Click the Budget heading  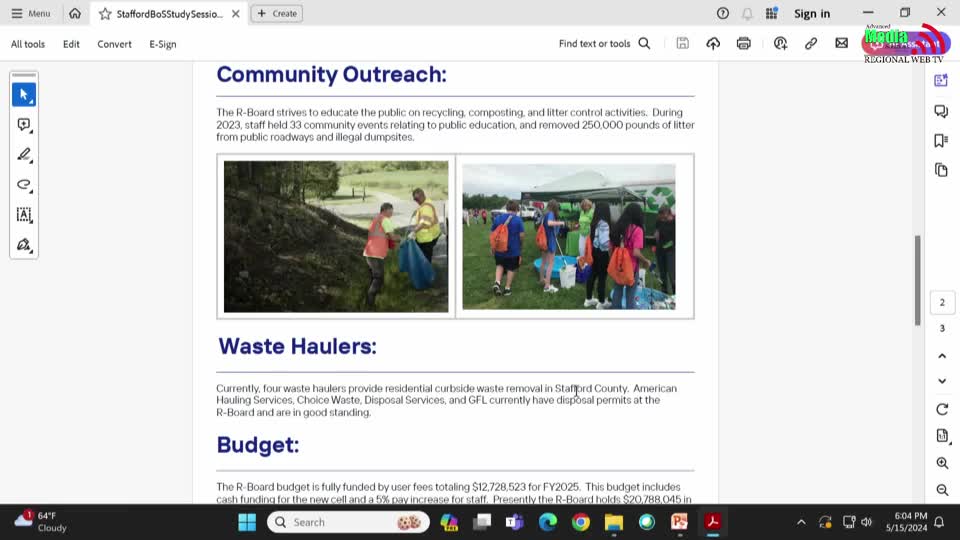click(x=258, y=444)
